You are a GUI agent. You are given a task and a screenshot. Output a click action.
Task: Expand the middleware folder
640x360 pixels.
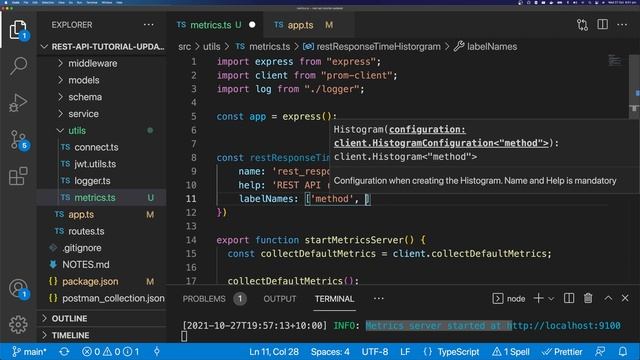coord(92,63)
